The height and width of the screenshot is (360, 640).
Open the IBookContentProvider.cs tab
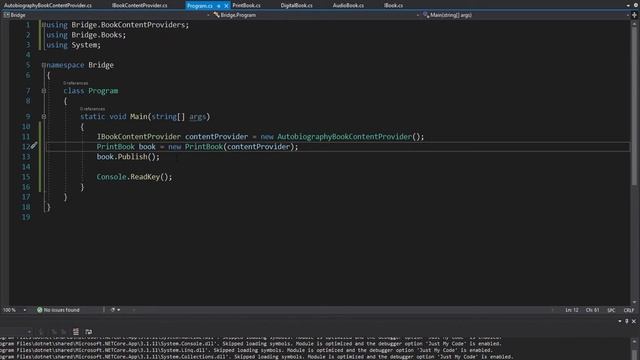click(x=140, y=6)
